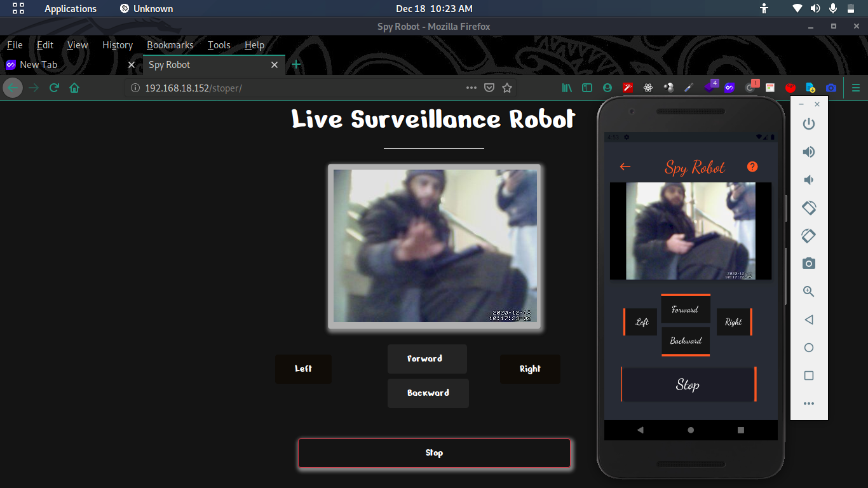Tap Android home circle on phone screen
The width and height of the screenshot is (868, 488).
click(x=691, y=430)
